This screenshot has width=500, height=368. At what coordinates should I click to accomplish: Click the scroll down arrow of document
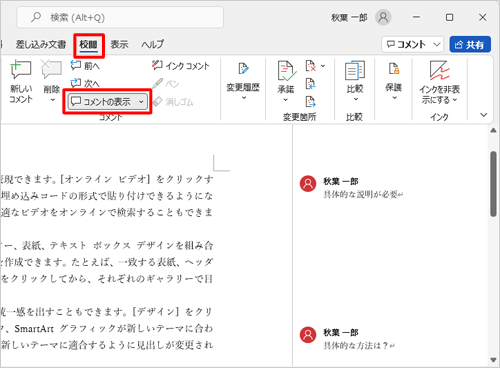pyautogui.click(x=493, y=360)
